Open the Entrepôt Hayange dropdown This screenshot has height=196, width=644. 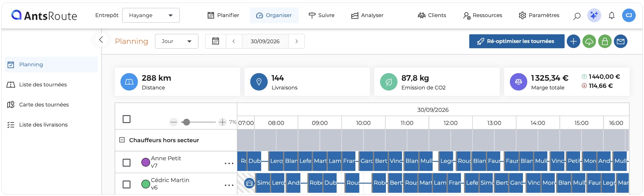pos(151,15)
